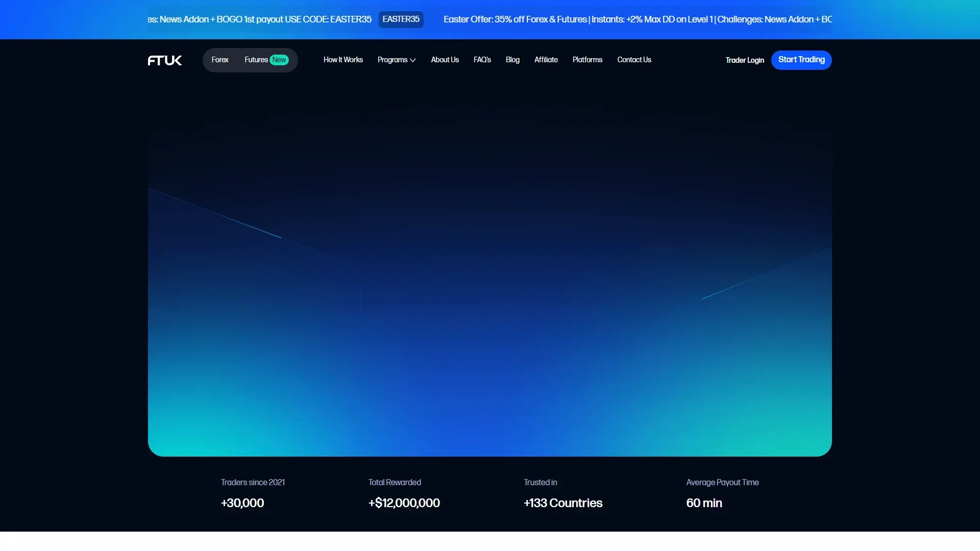Viewport: 980px width, 551px height.
Task: Click Trader Login
Action: [x=745, y=60]
